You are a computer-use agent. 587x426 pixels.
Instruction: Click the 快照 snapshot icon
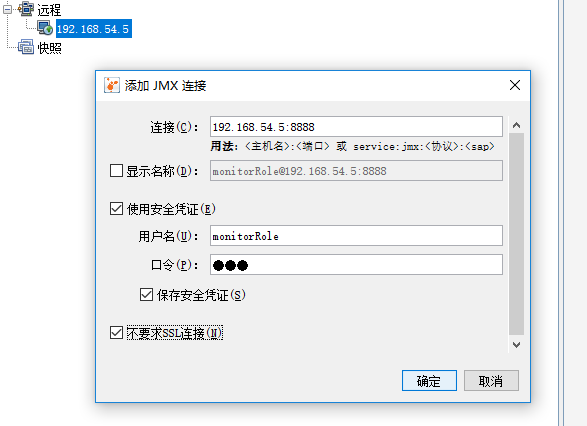[26, 47]
